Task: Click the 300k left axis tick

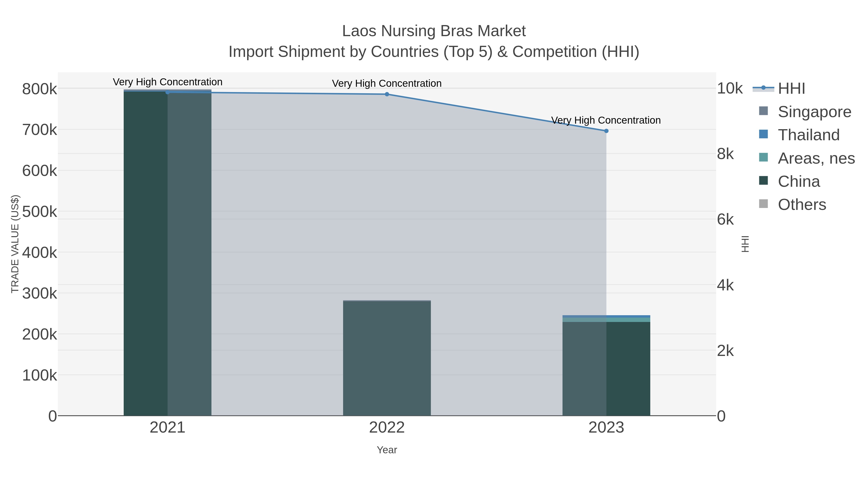Action: pos(40,293)
